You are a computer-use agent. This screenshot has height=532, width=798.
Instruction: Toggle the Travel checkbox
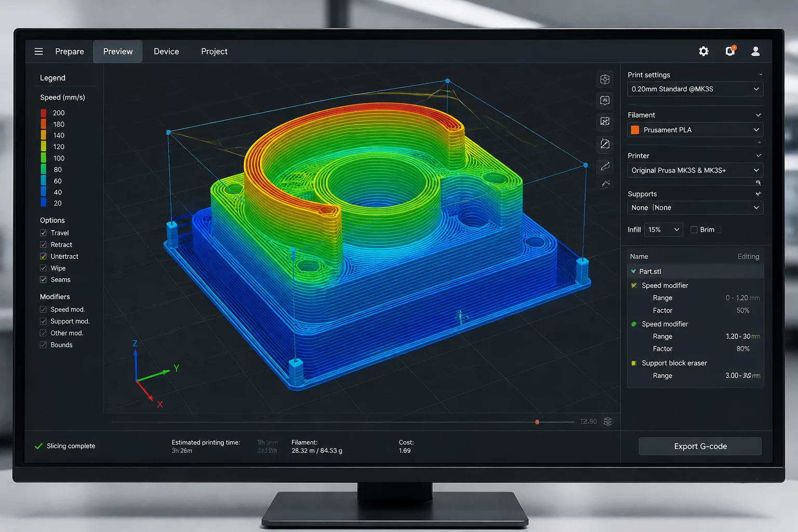pyautogui.click(x=43, y=233)
